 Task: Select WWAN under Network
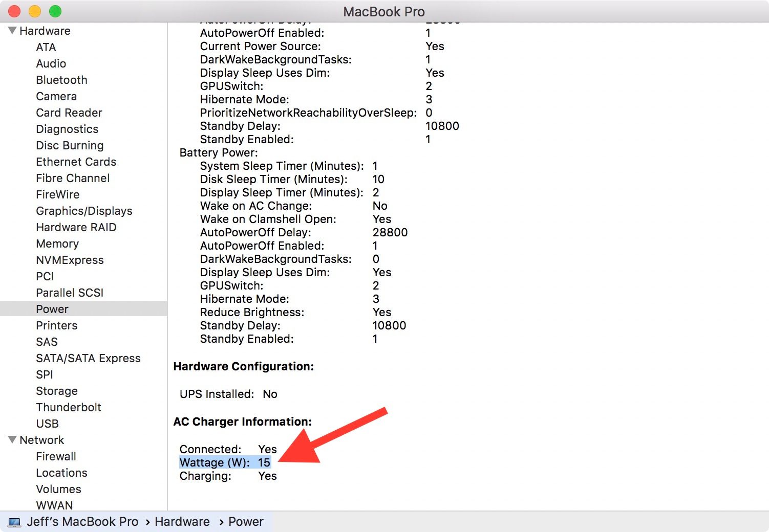click(x=54, y=505)
